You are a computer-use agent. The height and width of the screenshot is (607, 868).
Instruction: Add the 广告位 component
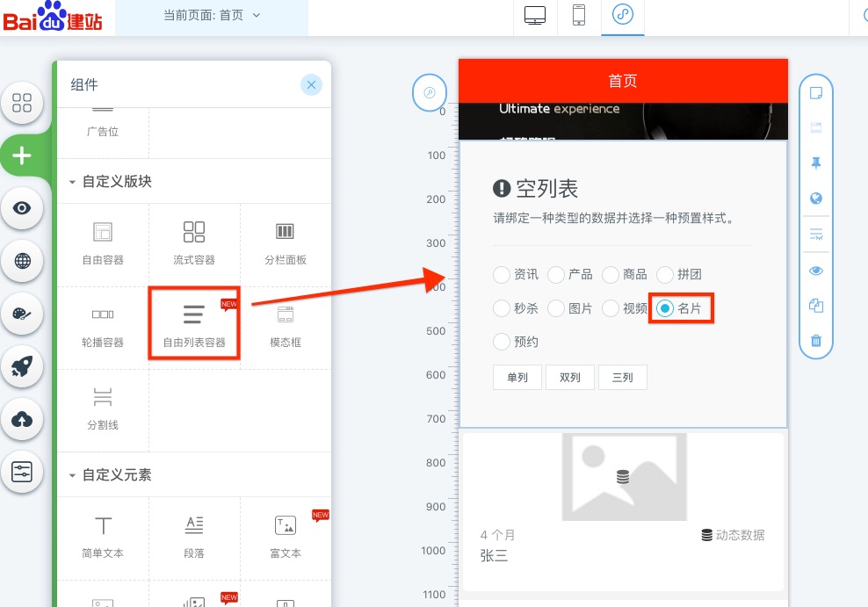(103, 131)
